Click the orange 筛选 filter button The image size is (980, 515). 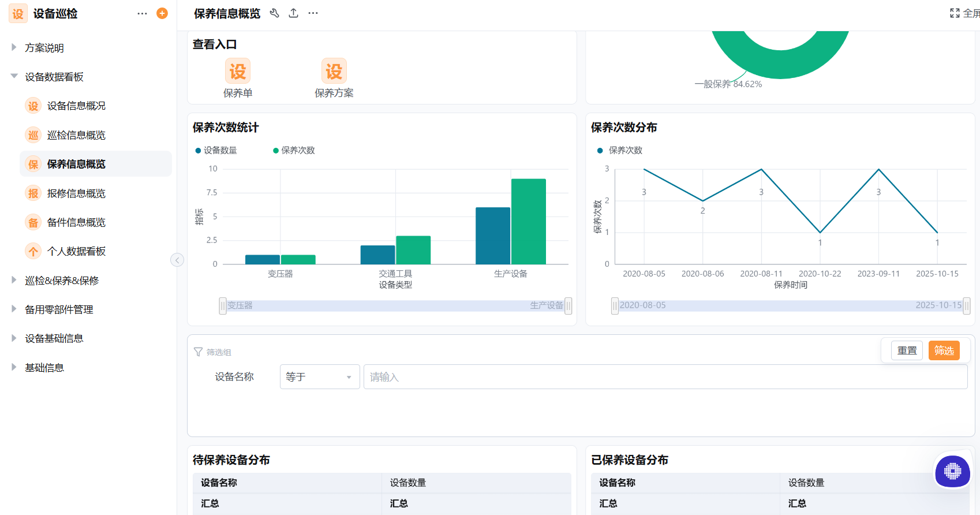click(944, 350)
